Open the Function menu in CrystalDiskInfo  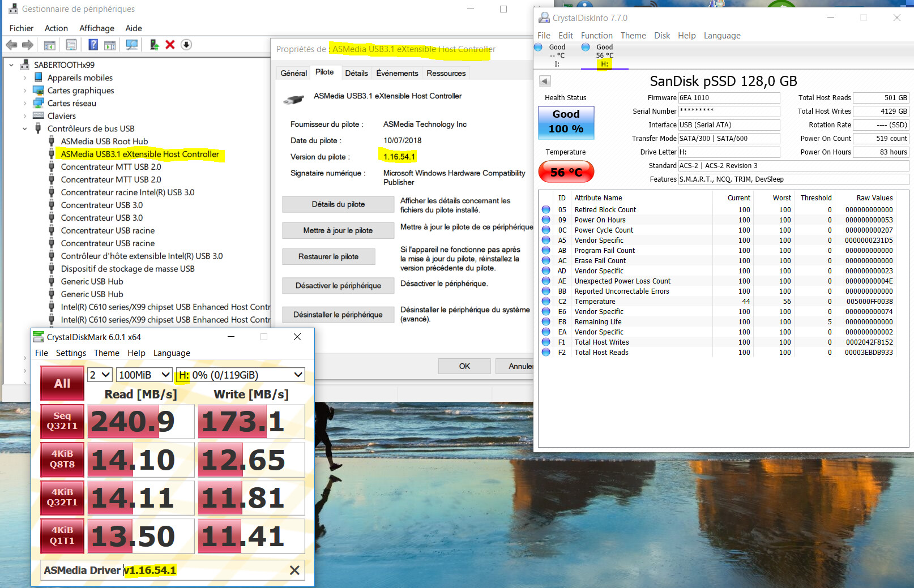[x=597, y=35]
